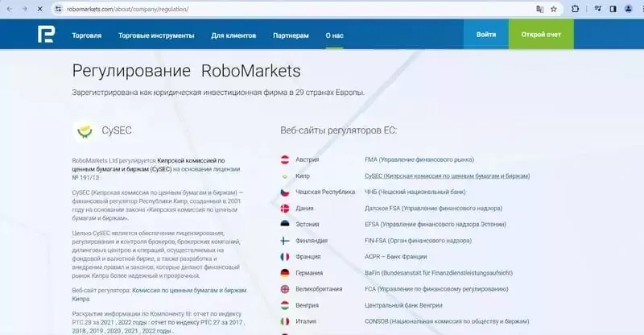Open Комиссия по ценным бумагам regulator website link
Viewport: 644px width, 335px height.
[159, 294]
